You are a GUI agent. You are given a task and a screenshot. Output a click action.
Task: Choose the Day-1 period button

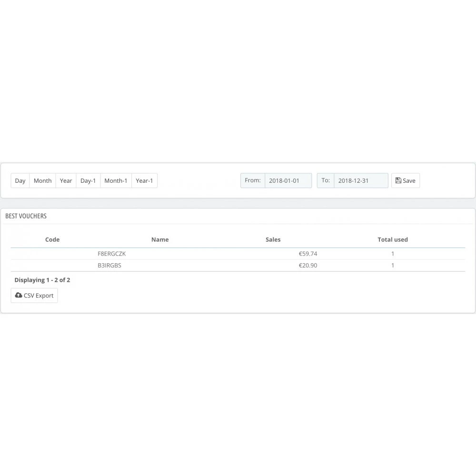click(88, 180)
